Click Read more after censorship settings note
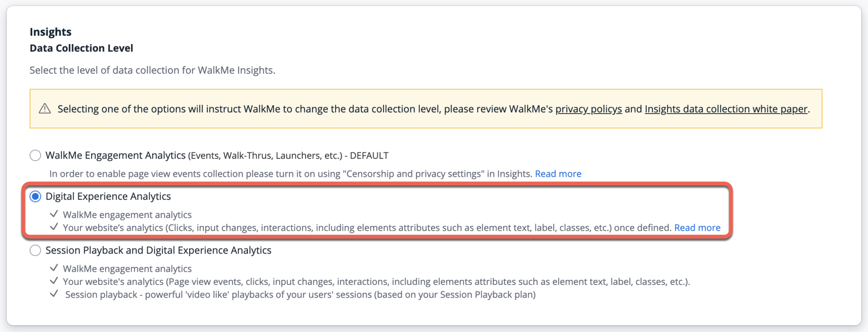868x332 pixels. click(558, 173)
